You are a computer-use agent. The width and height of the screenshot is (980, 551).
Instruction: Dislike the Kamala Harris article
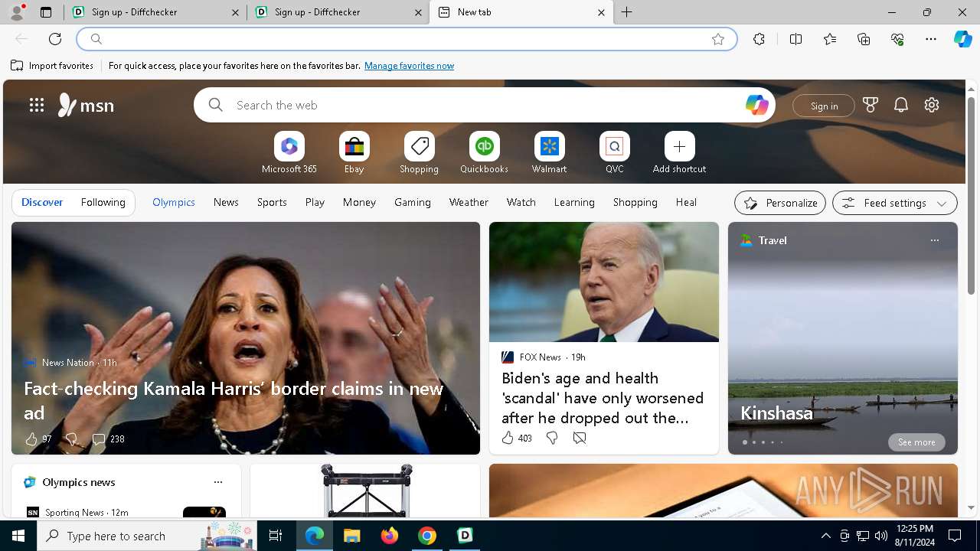click(71, 439)
